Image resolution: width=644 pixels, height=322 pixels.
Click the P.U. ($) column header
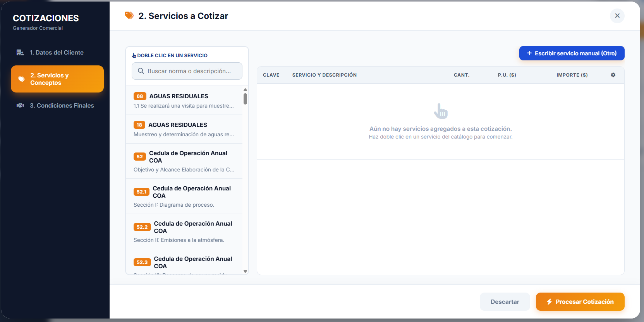pos(507,75)
